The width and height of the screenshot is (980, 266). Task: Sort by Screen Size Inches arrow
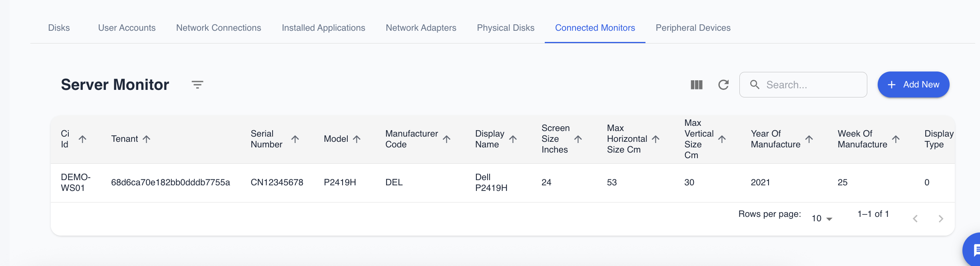point(578,139)
